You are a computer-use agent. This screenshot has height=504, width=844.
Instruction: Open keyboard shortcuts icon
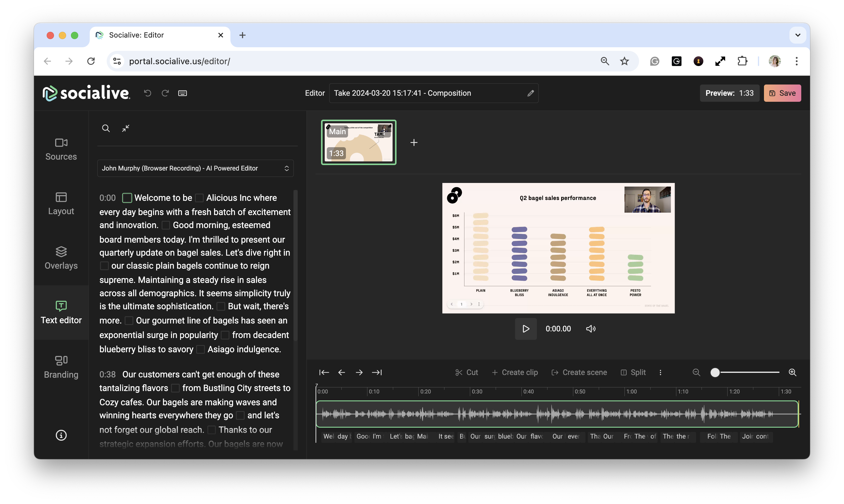(183, 93)
